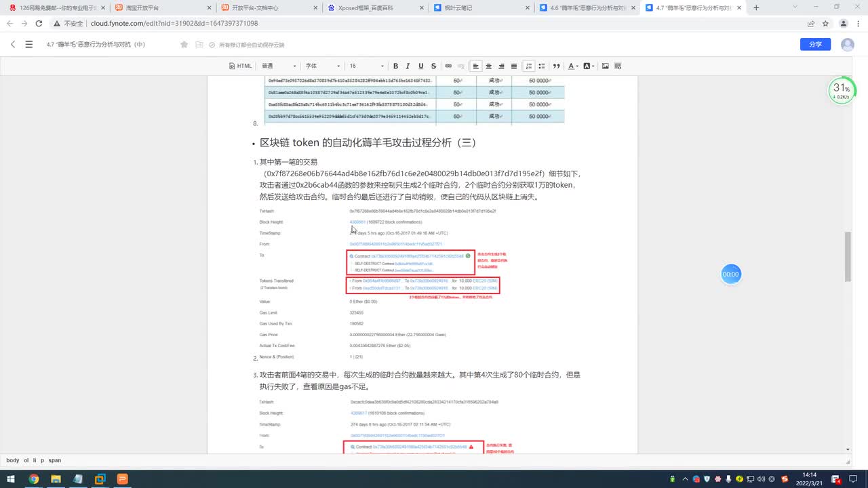
Task: Open the user avatar menu
Action: tap(847, 44)
